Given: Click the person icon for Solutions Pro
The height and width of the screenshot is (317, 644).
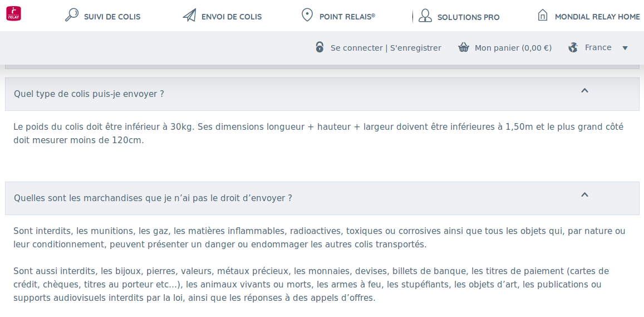Looking at the screenshot, I should click(x=425, y=16).
